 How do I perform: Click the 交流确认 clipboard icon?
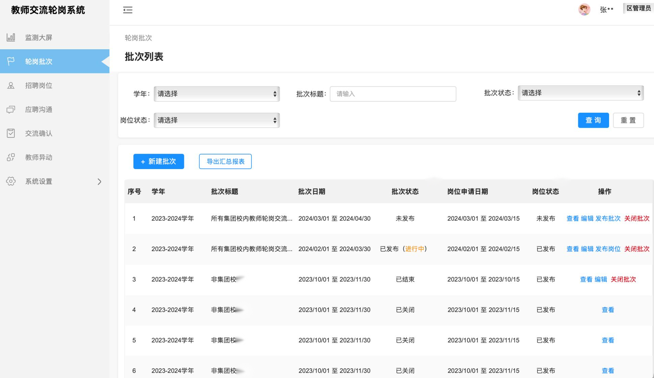click(11, 133)
